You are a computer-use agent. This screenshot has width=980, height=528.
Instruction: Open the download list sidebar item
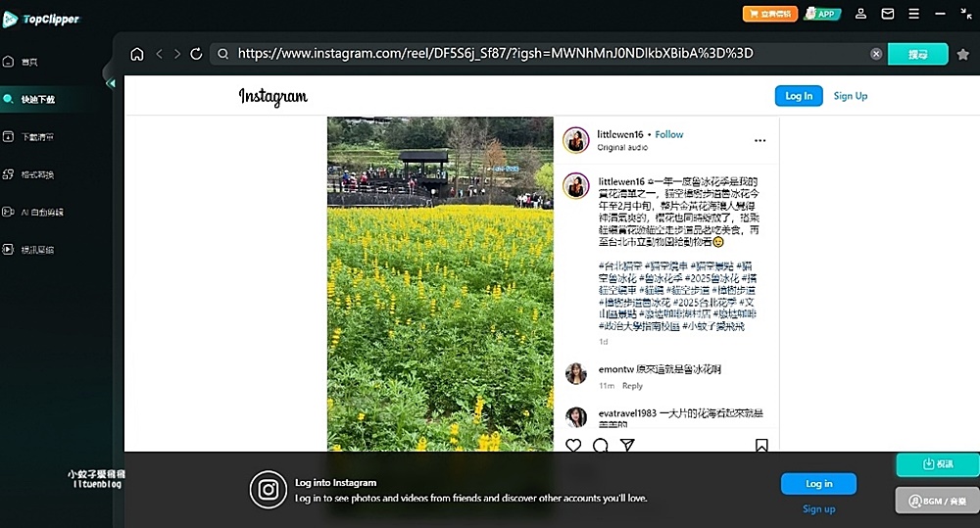(x=28, y=137)
